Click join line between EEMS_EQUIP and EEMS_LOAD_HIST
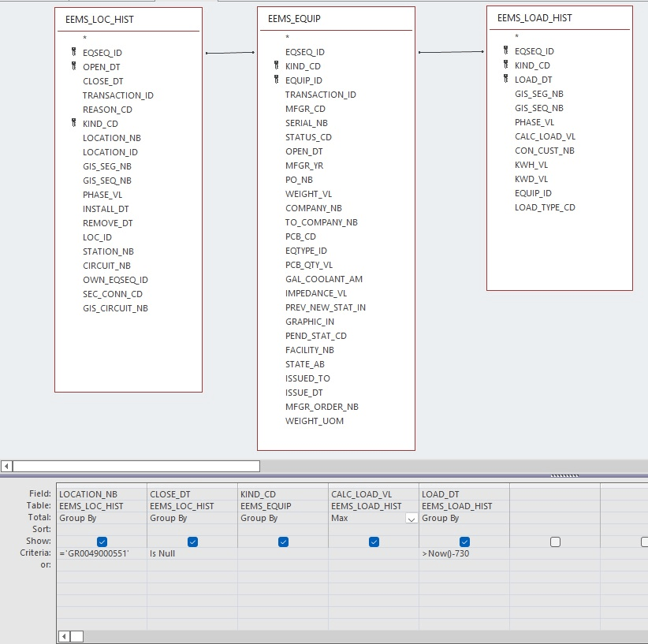 click(x=451, y=52)
